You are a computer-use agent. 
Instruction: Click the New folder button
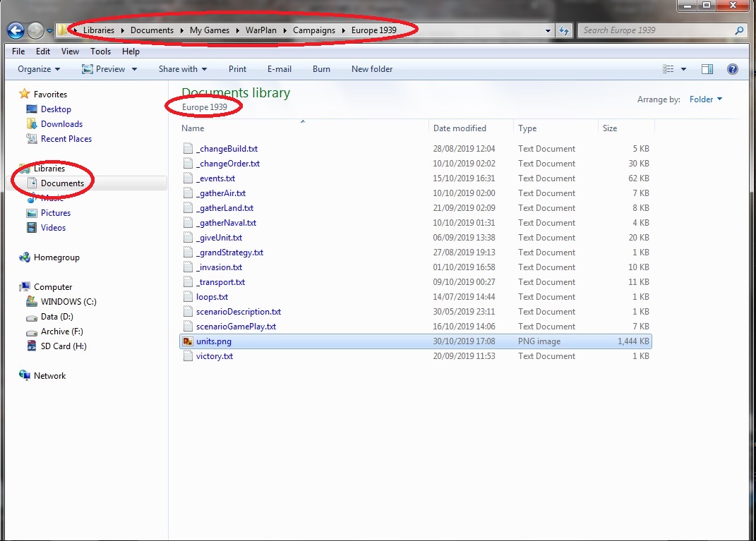tap(372, 69)
